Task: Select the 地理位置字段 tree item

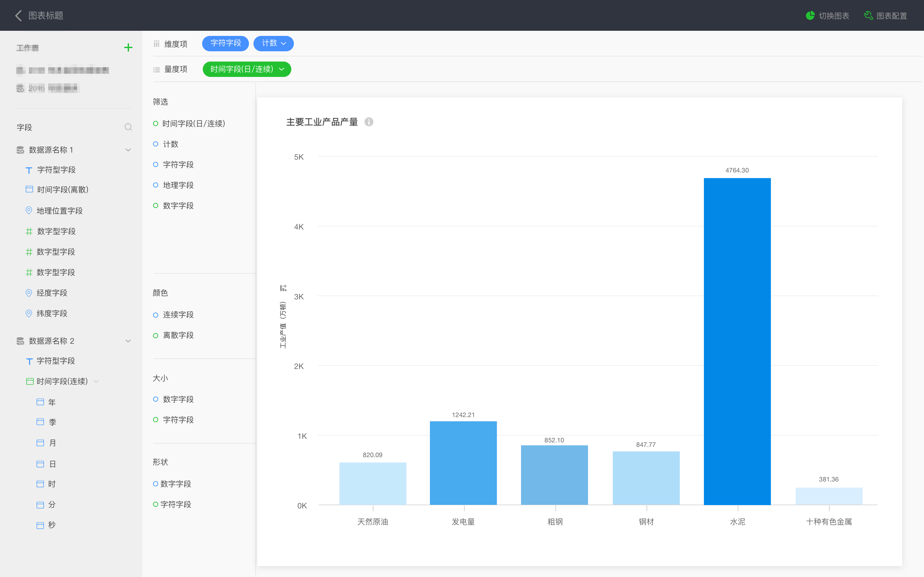Action: pos(59,211)
